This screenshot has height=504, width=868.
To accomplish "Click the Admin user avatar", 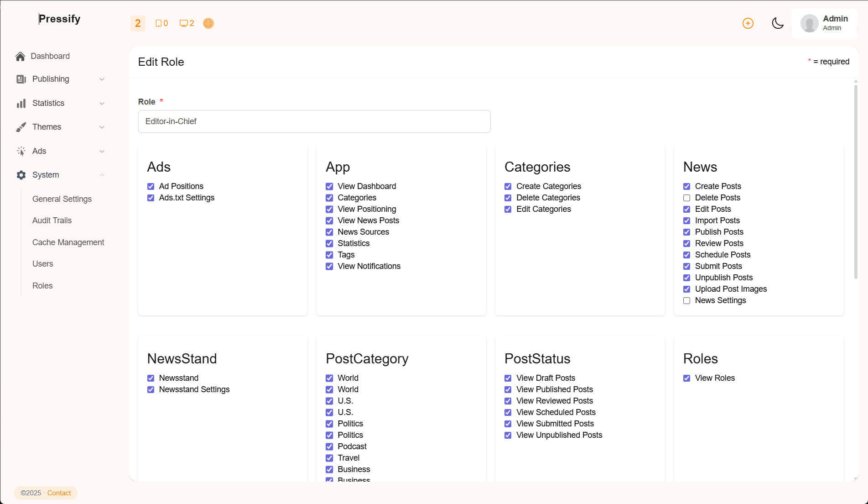I will 809,23.
